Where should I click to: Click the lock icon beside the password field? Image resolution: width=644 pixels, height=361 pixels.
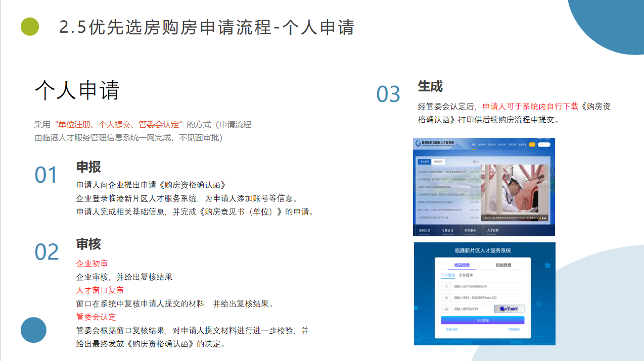coord(446,297)
